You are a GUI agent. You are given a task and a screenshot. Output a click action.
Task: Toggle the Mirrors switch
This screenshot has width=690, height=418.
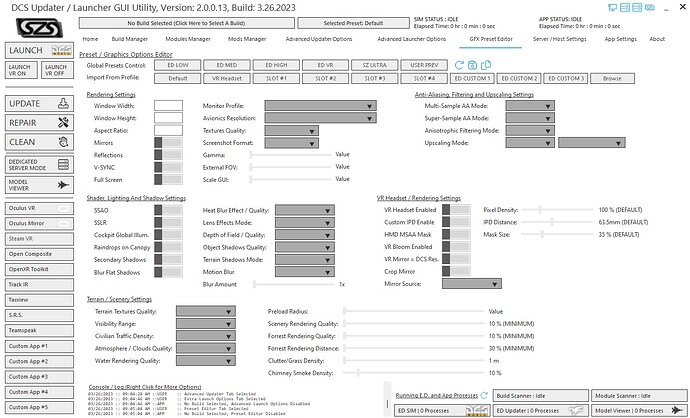[168, 143]
